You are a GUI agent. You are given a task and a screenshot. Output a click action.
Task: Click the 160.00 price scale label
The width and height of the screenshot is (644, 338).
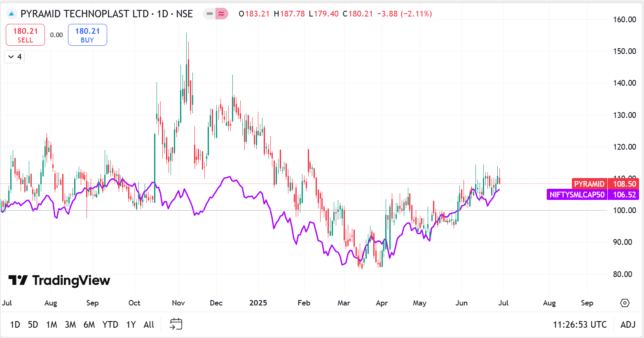624,19
